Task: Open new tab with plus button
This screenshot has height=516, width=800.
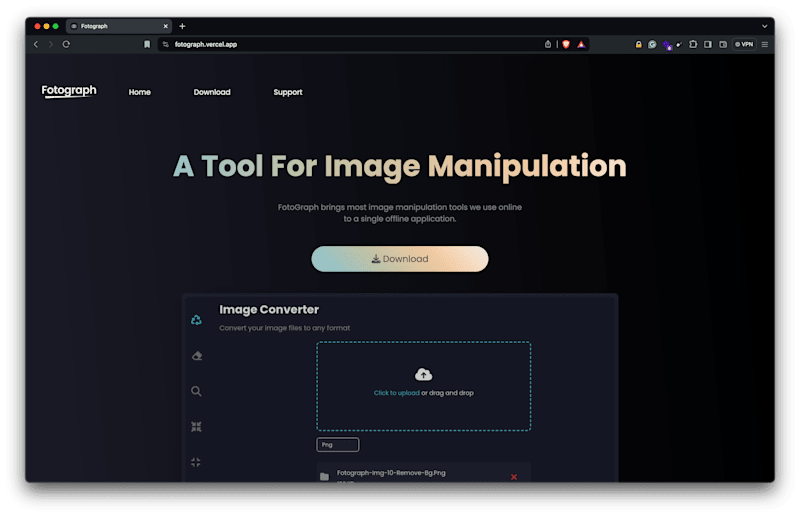Action: [182, 26]
